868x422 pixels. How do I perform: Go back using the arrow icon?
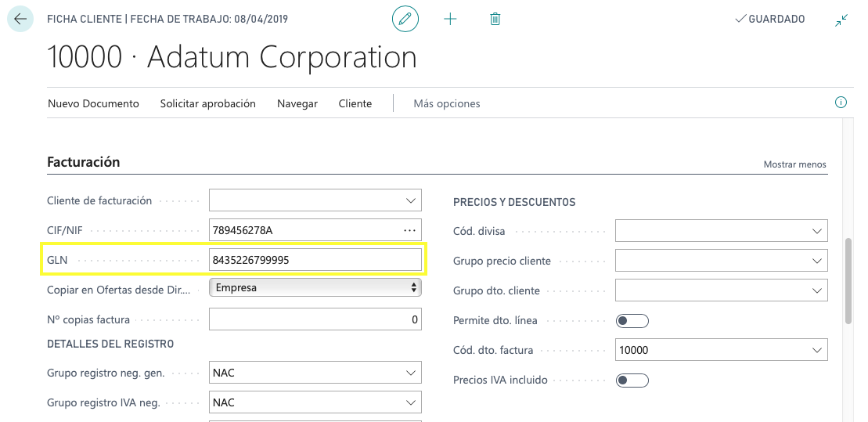[20, 19]
